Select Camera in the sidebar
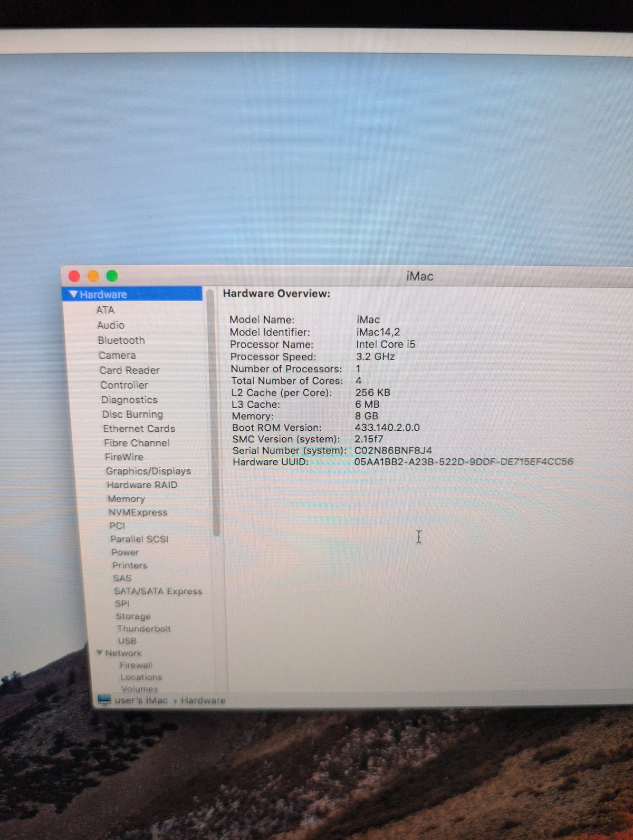 pyautogui.click(x=117, y=355)
